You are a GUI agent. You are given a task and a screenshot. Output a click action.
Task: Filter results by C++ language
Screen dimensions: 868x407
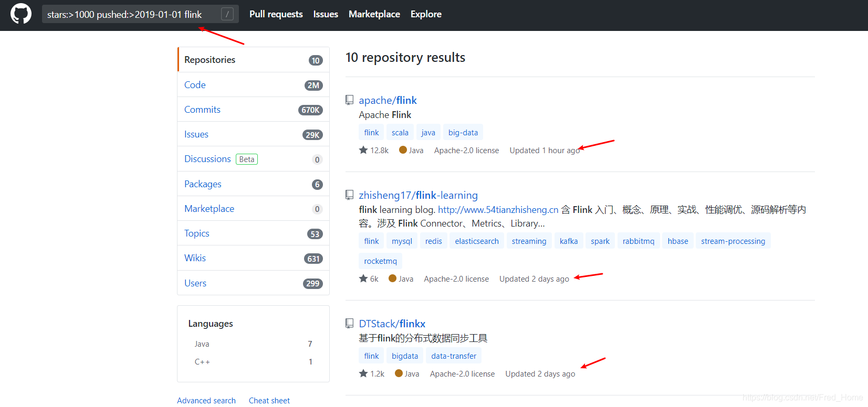click(x=254, y=362)
